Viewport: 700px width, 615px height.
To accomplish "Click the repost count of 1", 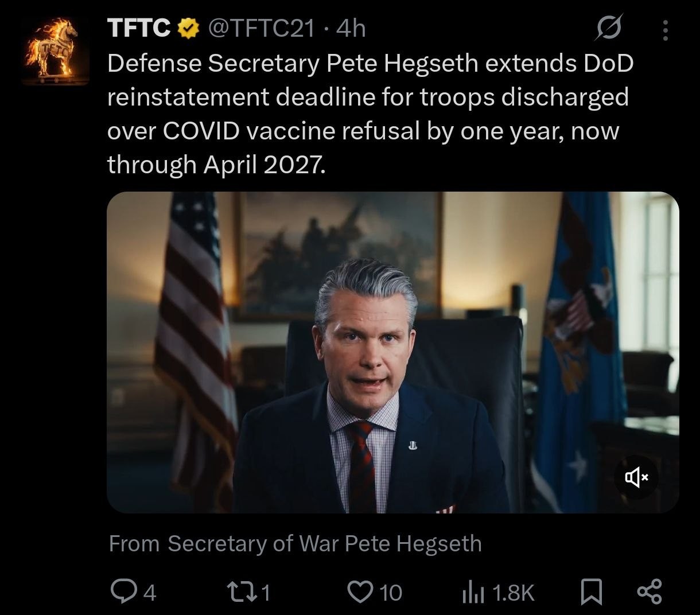I will pyautogui.click(x=265, y=593).
